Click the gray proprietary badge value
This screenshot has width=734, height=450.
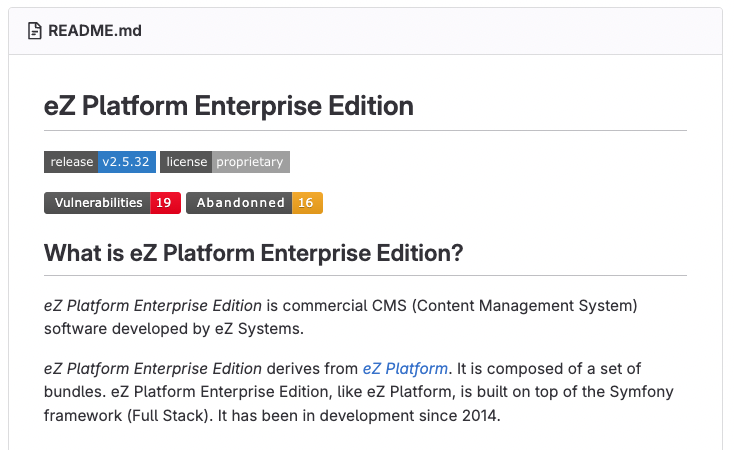(251, 161)
